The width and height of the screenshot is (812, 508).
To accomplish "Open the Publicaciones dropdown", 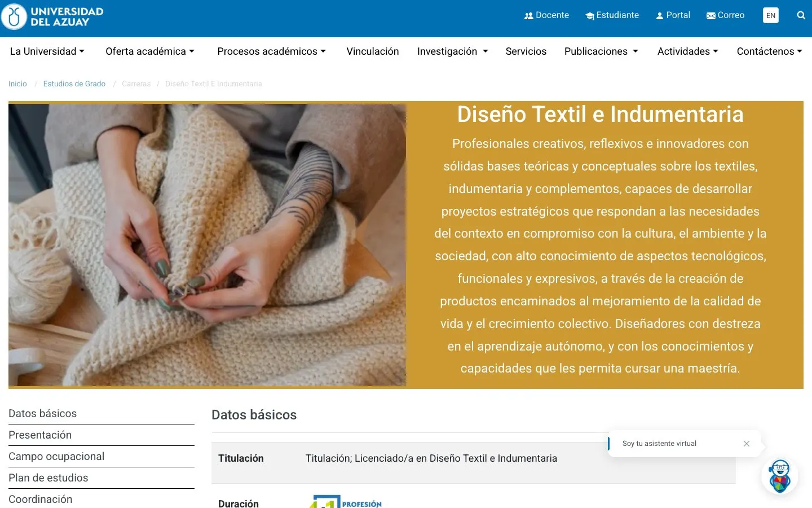I will pos(602,51).
